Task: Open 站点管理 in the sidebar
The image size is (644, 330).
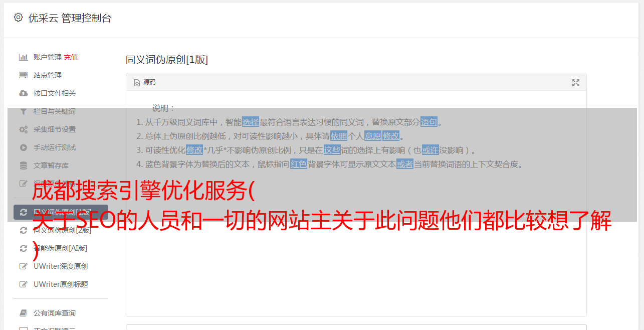Action: pyautogui.click(x=48, y=75)
